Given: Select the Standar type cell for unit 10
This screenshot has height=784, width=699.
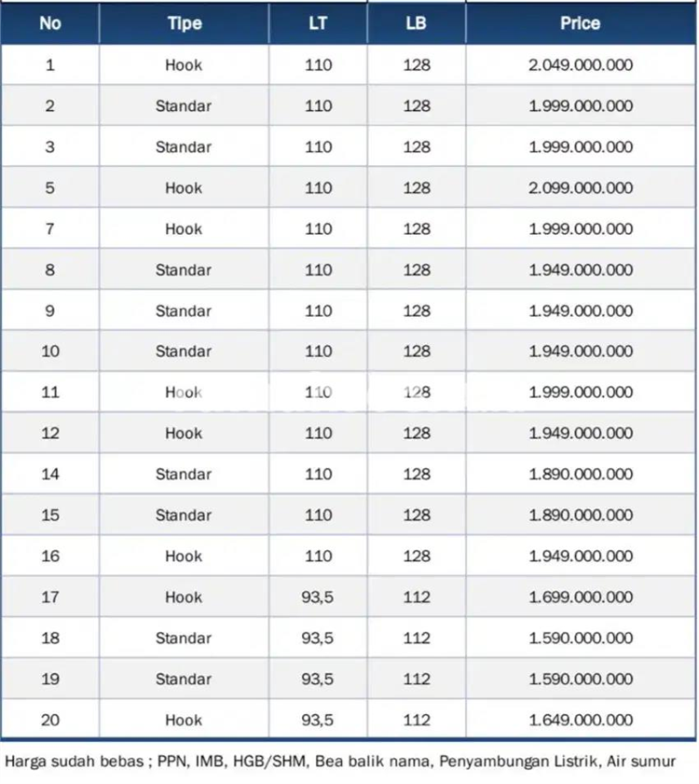Looking at the screenshot, I should pos(184,351).
